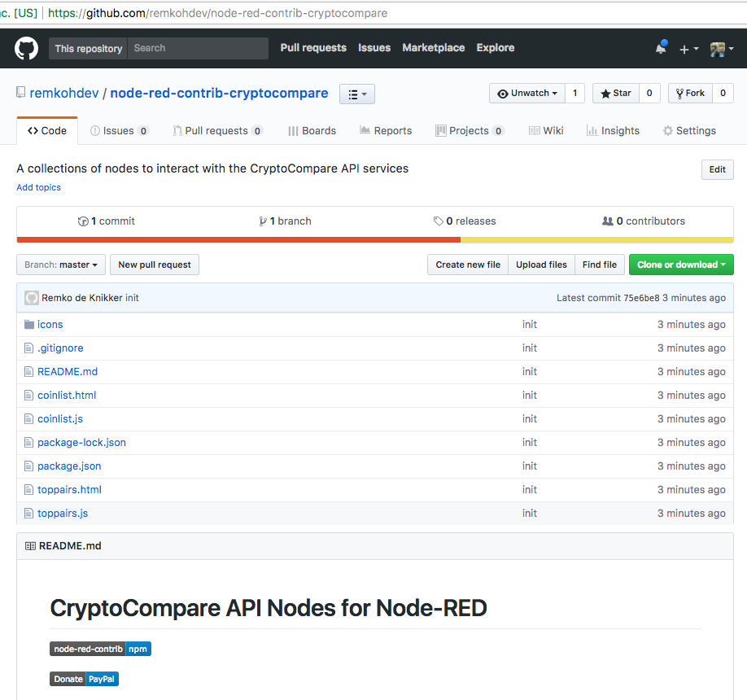Viewport: 747px width, 700px height.
Task: Click the browser address bar URL
Action: point(218,13)
